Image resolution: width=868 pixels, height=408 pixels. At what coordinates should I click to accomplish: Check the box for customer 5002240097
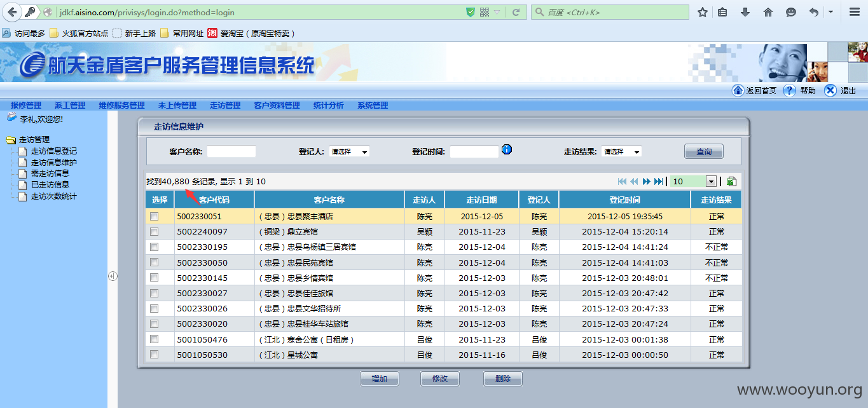pos(154,232)
